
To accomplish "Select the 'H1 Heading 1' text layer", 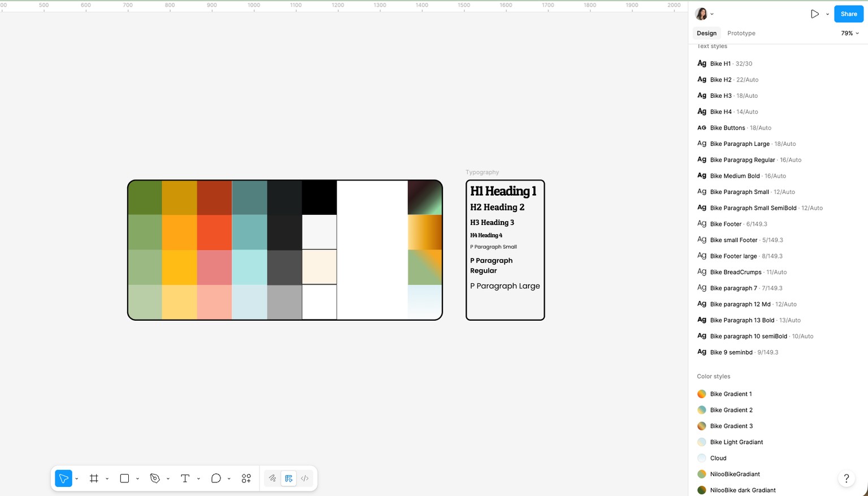I will 503,191.
